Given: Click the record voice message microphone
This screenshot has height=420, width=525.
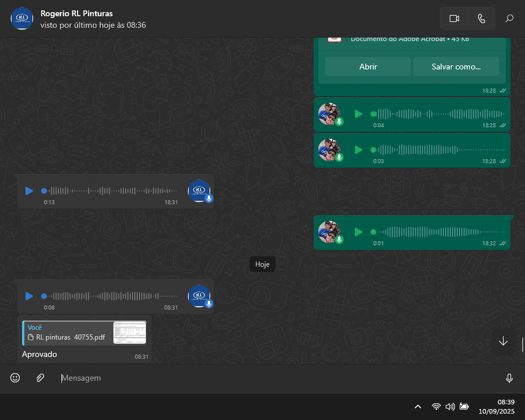Looking at the screenshot, I should [509, 378].
